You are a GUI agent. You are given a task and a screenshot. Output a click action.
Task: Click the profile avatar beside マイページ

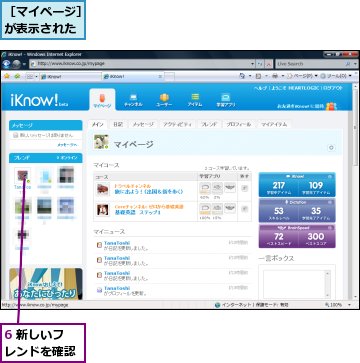(101, 142)
